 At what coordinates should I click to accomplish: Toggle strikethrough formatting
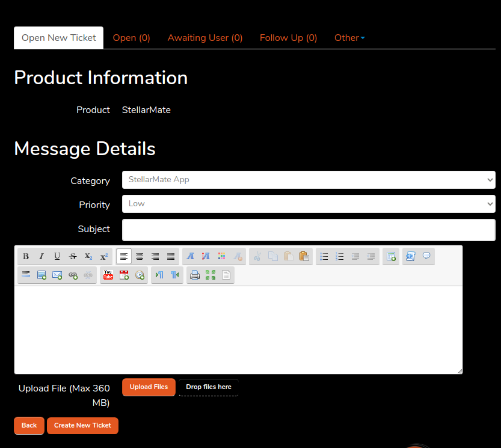[73, 256]
